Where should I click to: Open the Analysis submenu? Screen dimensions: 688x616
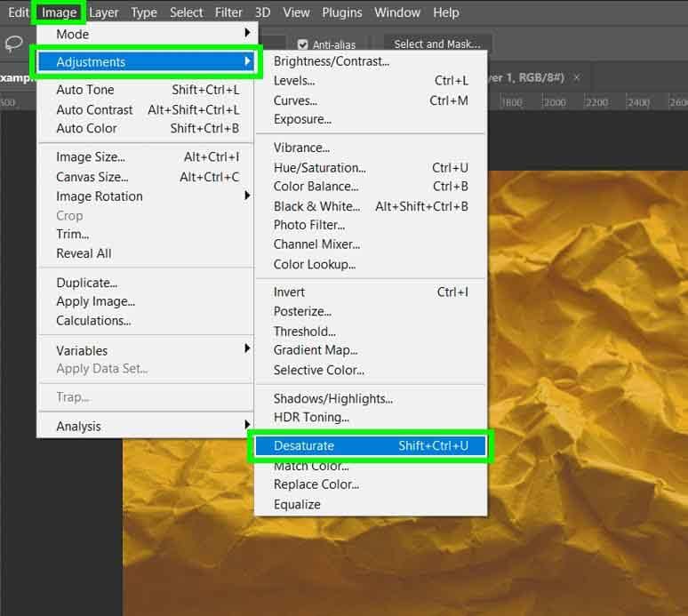coord(147,427)
